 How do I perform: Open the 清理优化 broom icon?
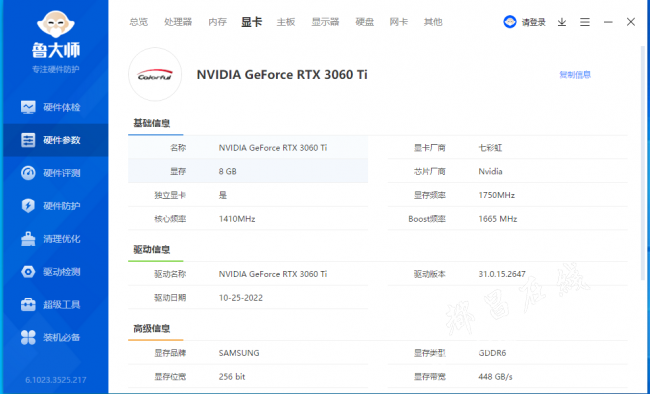pos(28,239)
